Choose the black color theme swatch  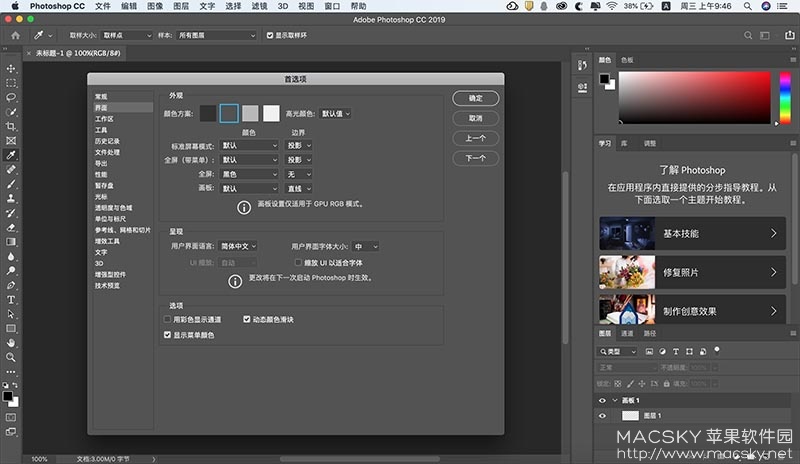coord(208,113)
